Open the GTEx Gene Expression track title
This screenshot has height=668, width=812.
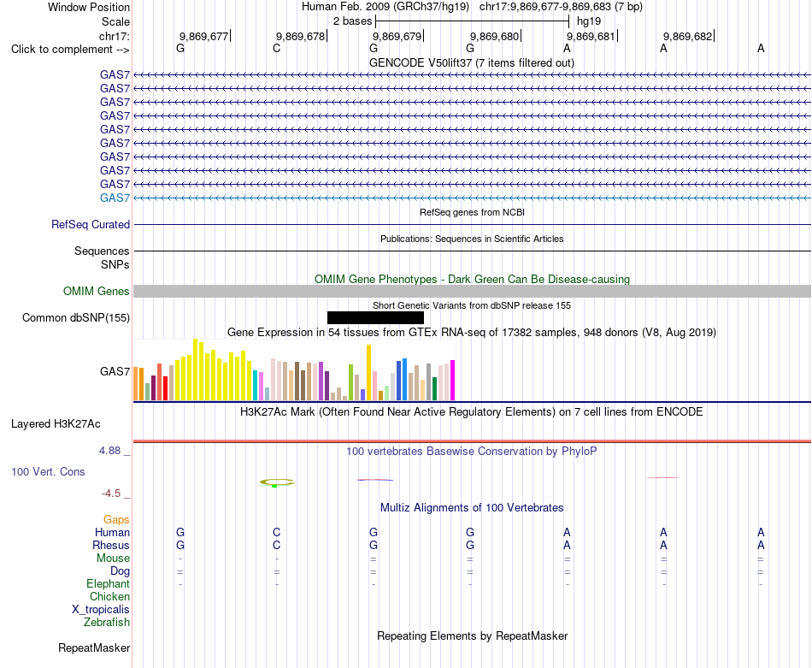click(x=472, y=332)
